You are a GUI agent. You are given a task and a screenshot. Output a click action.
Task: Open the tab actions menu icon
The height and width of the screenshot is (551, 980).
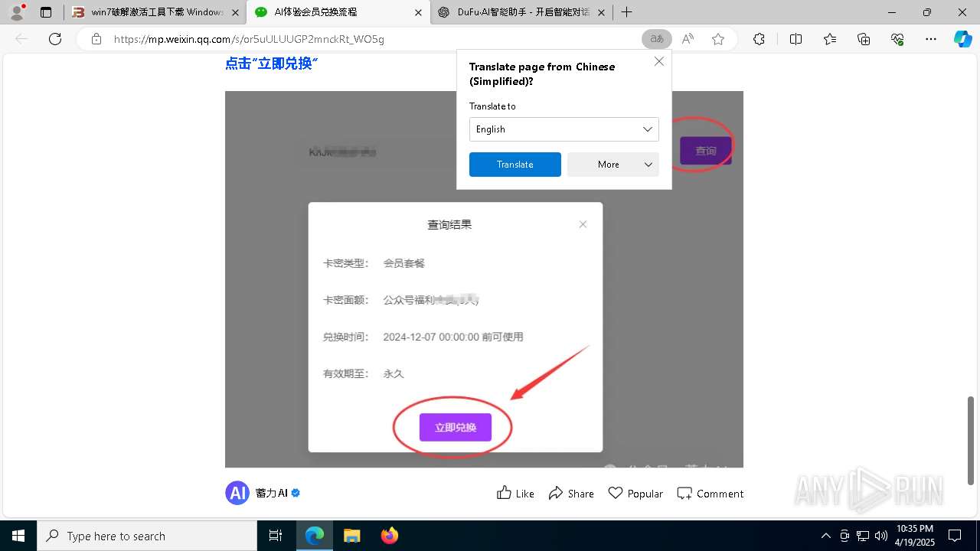[x=46, y=12]
